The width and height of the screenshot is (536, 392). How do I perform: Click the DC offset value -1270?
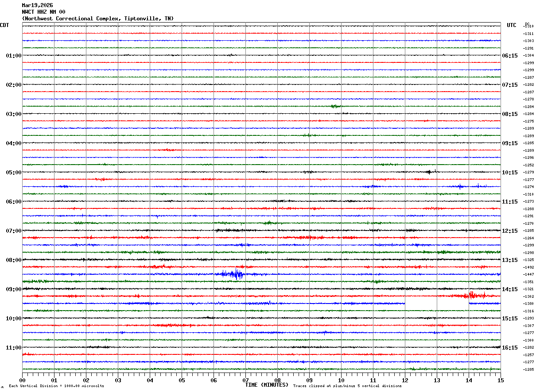click(x=528, y=223)
